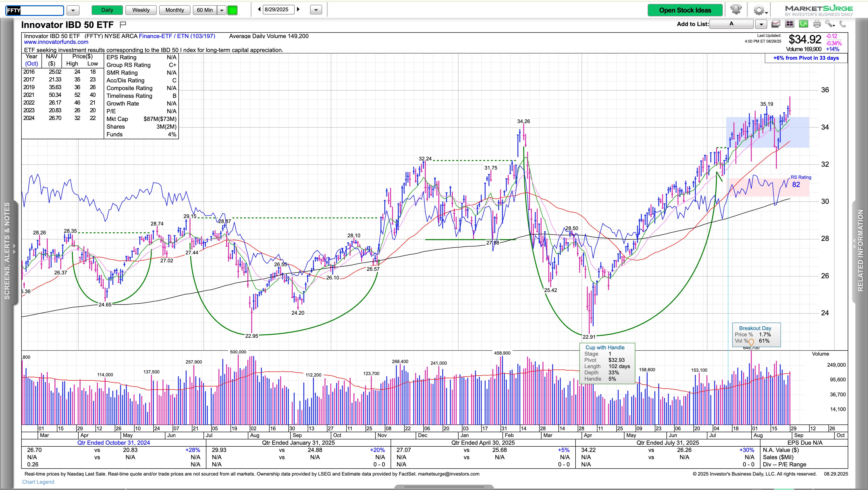Select the Monthly chart tab
Screen dimensions: 868x490
click(x=175, y=10)
